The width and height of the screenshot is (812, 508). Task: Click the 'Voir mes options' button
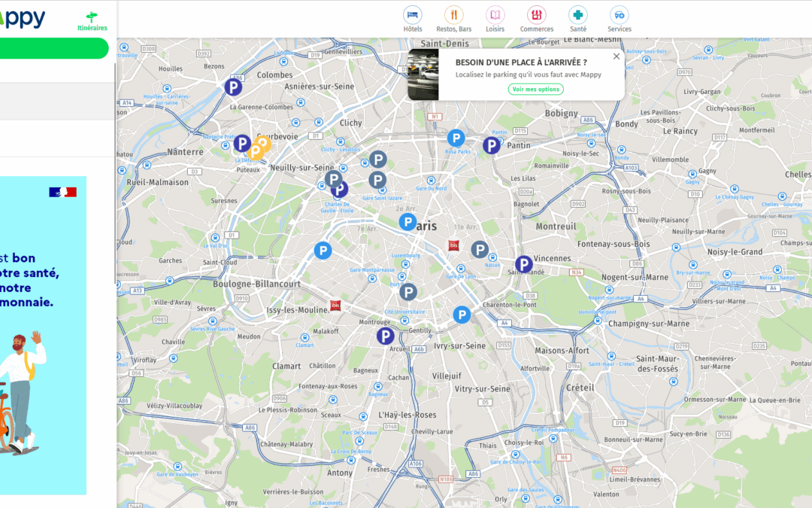(535, 89)
